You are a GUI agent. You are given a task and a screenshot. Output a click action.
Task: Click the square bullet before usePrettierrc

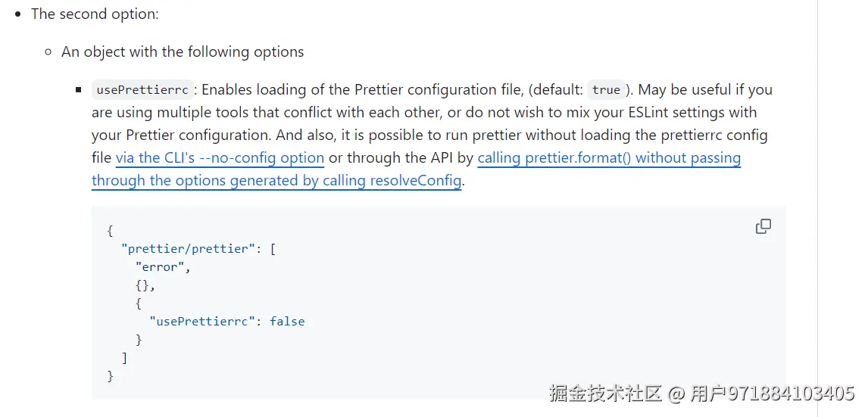click(79, 90)
